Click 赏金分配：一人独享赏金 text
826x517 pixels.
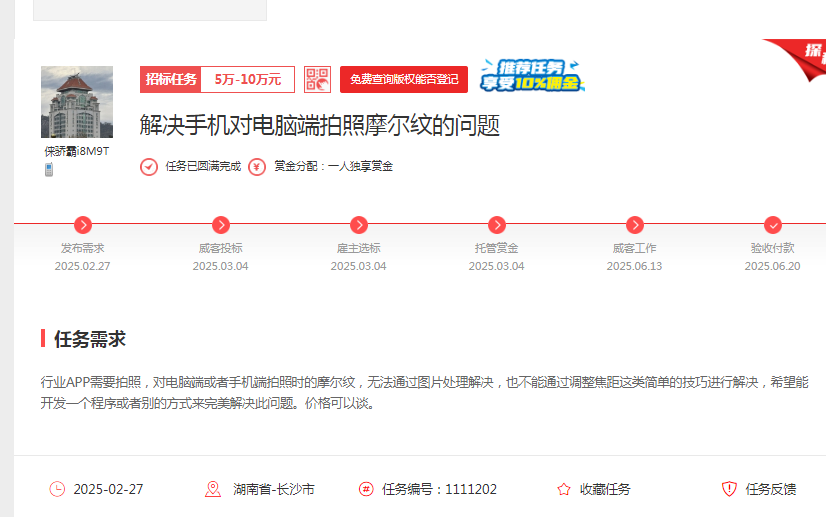[x=333, y=167]
